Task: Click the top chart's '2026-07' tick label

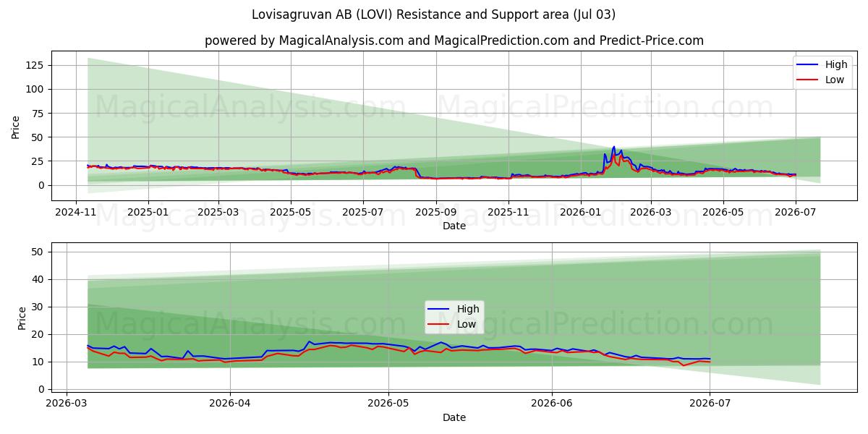Action: [x=795, y=213]
